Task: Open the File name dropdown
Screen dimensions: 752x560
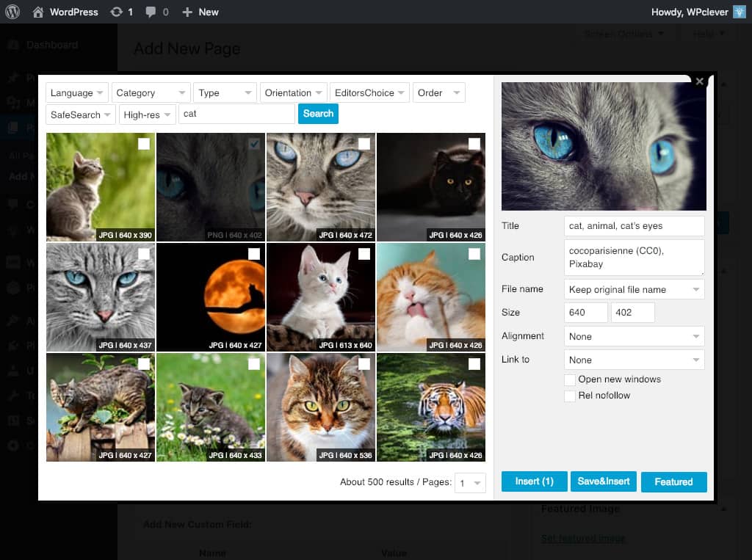Action: (634, 289)
